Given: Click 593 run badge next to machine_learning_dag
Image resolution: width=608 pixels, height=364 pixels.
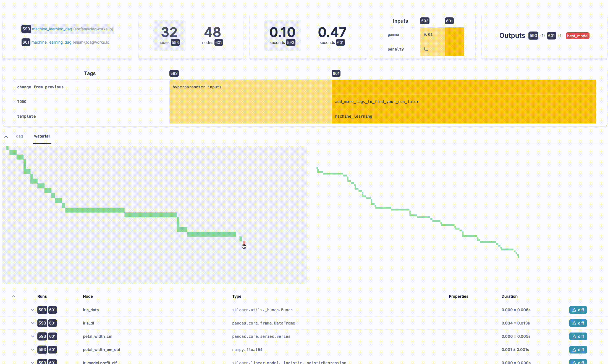Looking at the screenshot, I should [26, 29].
